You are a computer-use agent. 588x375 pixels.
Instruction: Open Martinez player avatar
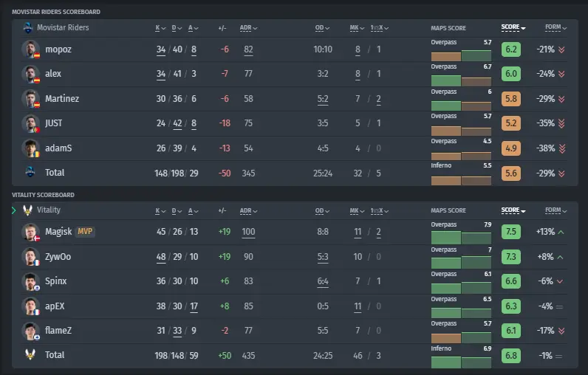[30, 98]
